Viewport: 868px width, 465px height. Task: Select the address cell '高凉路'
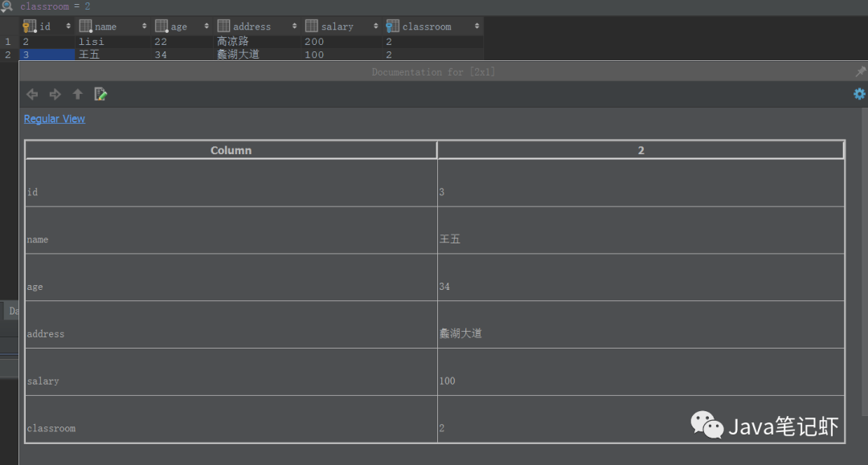pos(257,42)
